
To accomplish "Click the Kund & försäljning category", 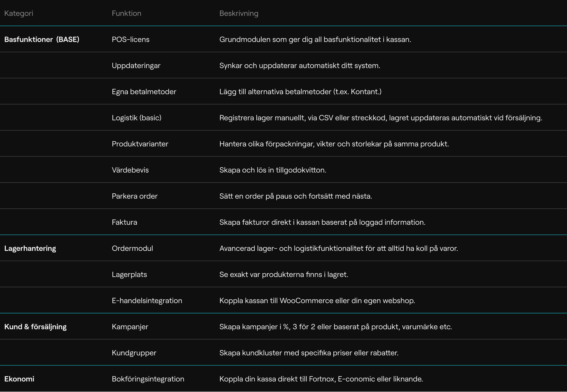I will point(35,327).
